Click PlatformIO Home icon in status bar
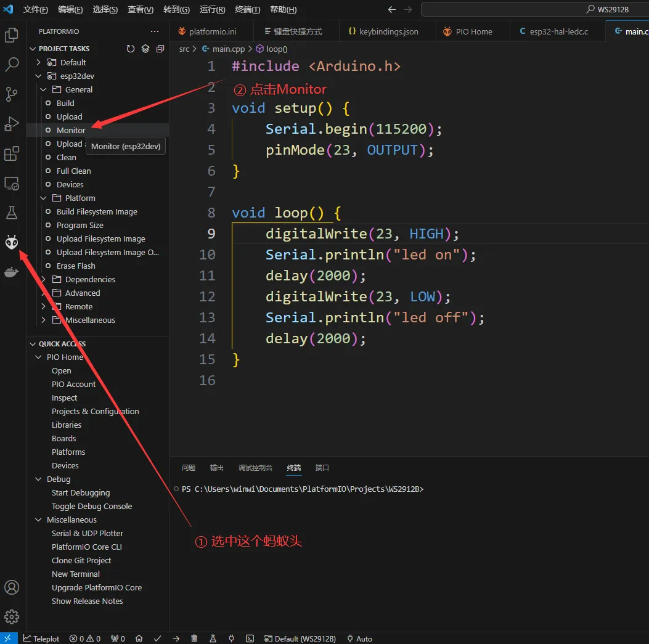 (x=139, y=638)
